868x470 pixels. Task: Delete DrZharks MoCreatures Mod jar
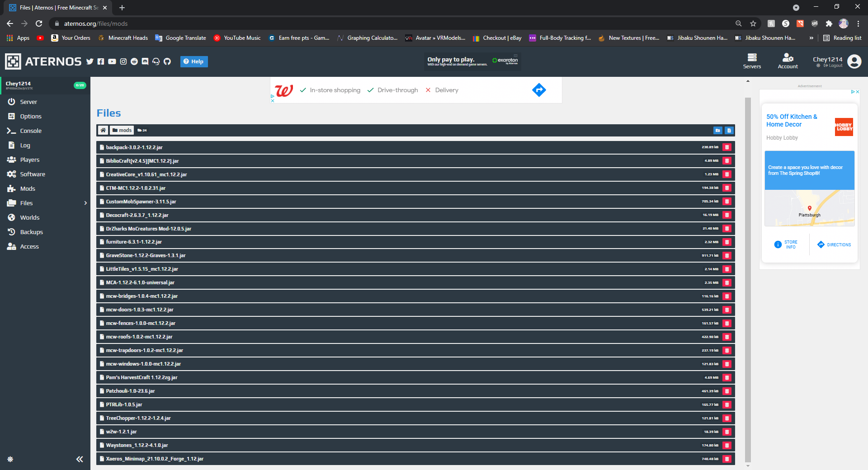point(727,229)
